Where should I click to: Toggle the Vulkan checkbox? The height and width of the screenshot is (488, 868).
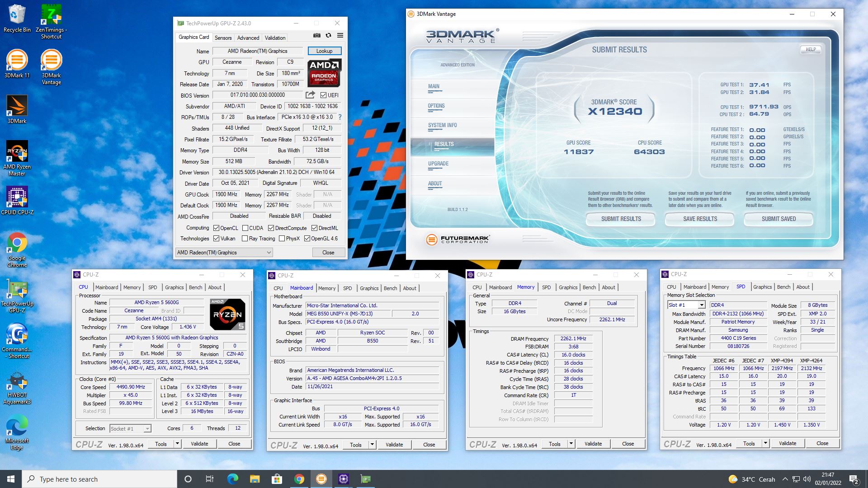point(216,239)
